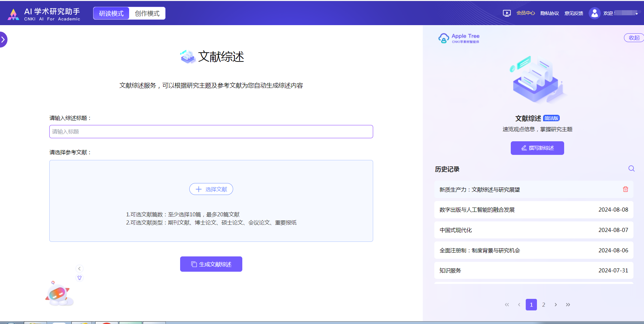The height and width of the screenshot is (324, 644).
Task: Switch to 研读模式
Action: point(111,14)
